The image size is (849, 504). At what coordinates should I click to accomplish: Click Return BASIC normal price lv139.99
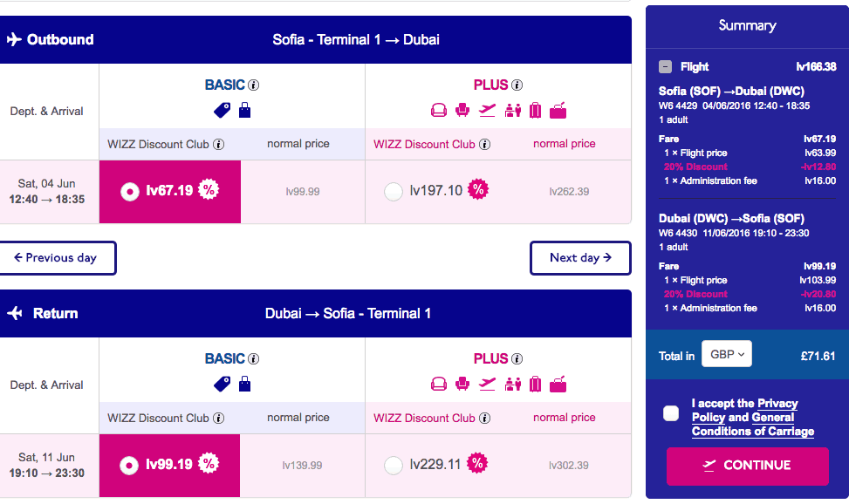point(302,466)
